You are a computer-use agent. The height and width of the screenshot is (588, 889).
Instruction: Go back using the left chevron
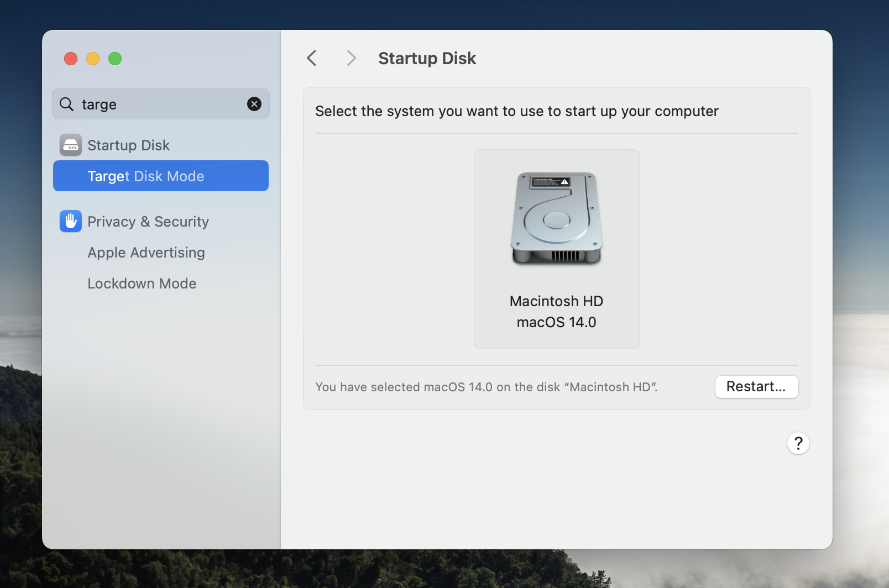click(312, 58)
